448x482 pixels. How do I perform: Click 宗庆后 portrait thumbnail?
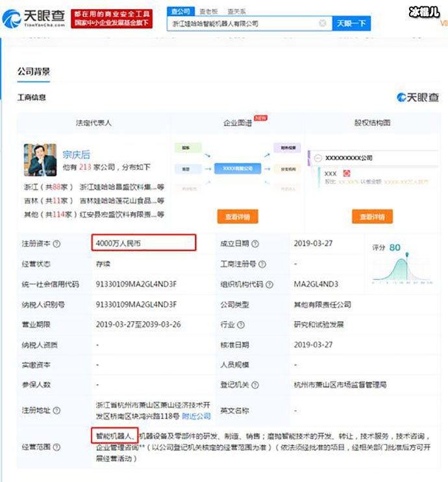tap(40, 160)
